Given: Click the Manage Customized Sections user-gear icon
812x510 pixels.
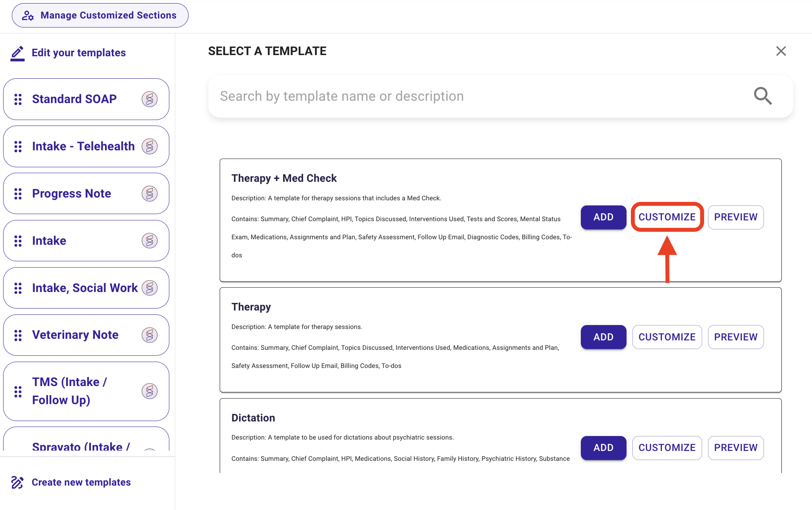Looking at the screenshot, I should pos(28,15).
